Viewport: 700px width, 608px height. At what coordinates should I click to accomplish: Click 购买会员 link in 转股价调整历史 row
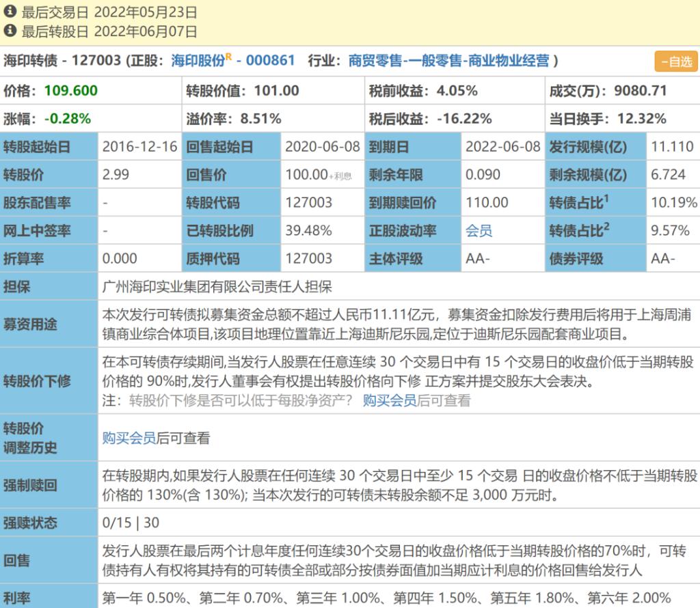(x=129, y=438)
